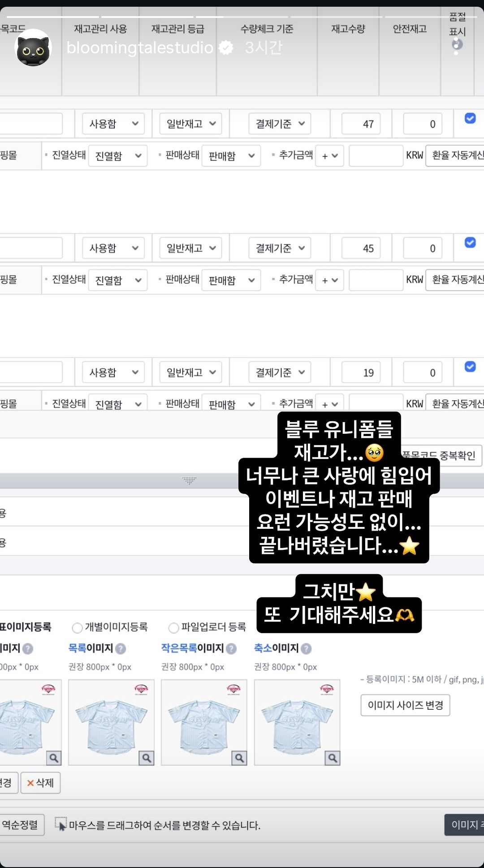Zoom the 작은목록이미지 jersey with magnifier icon
This screenshot has width=484, height=868.
(x=239, y=758)
